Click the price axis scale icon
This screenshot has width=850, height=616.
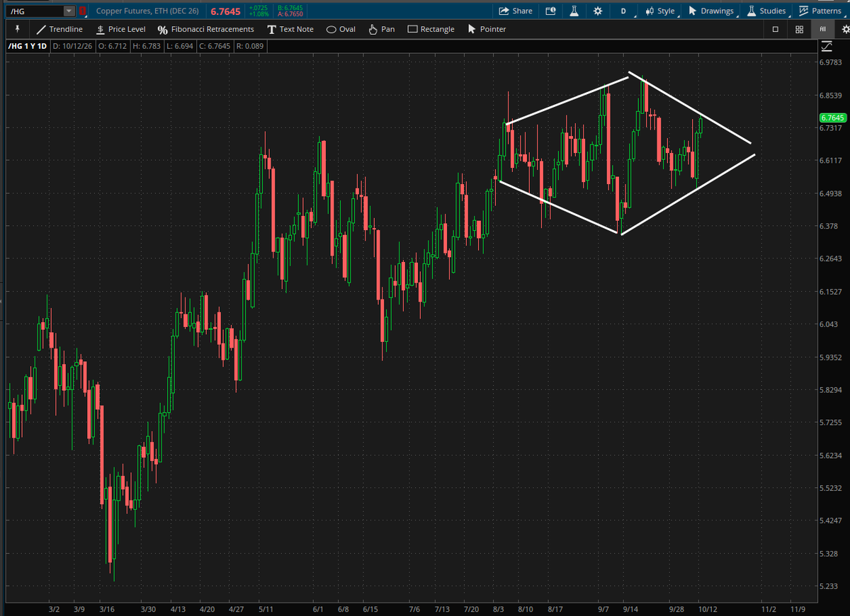827,47
